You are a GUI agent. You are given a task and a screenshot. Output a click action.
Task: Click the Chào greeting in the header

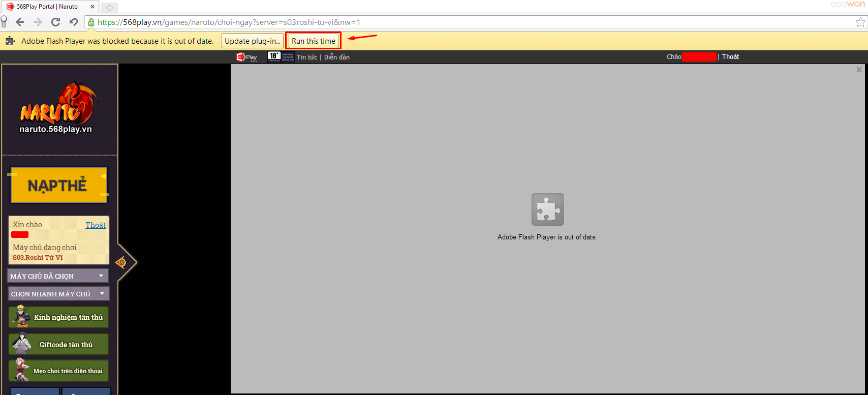pos(674,56)
